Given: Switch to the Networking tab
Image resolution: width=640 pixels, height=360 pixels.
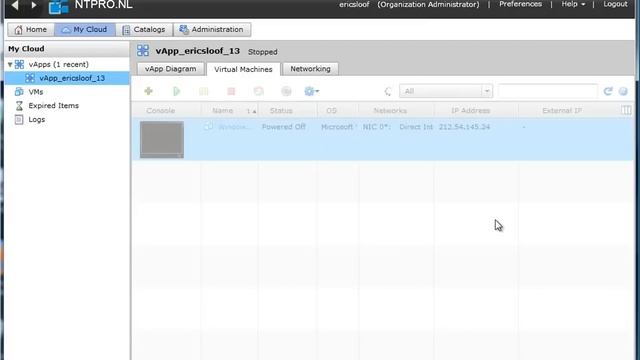Looking at the screenshot, I should point(310,69).
